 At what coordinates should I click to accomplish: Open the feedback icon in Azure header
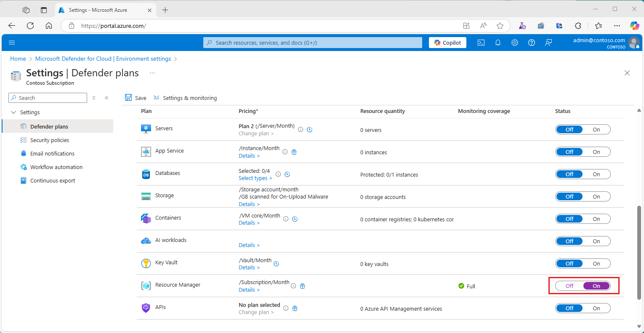pyautogui.click(x=548, y=43)
